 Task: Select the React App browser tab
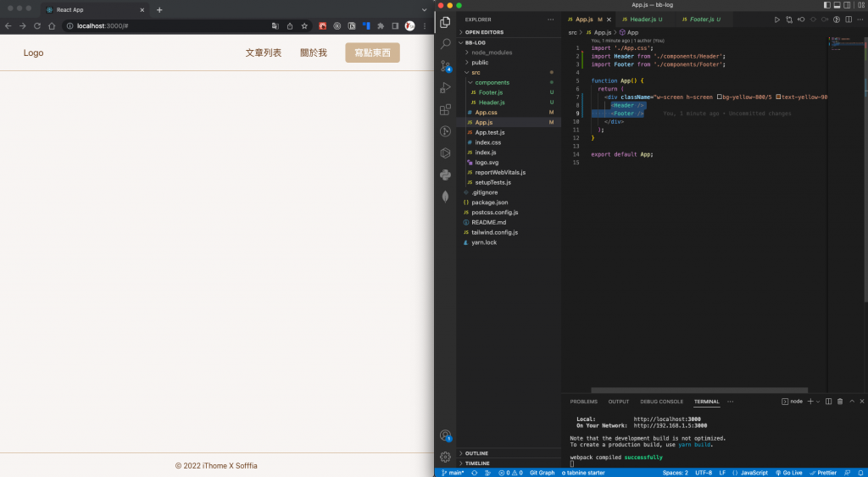click(x=94, y=10)
